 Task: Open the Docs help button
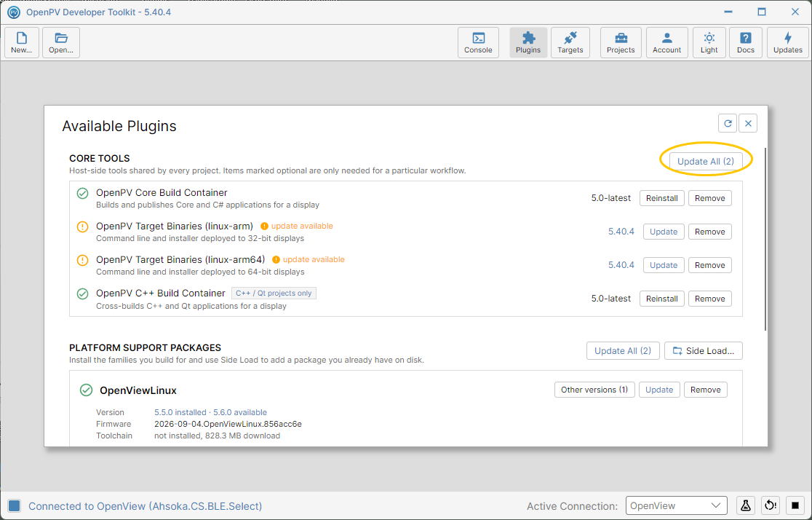click(x=746, y=42)
